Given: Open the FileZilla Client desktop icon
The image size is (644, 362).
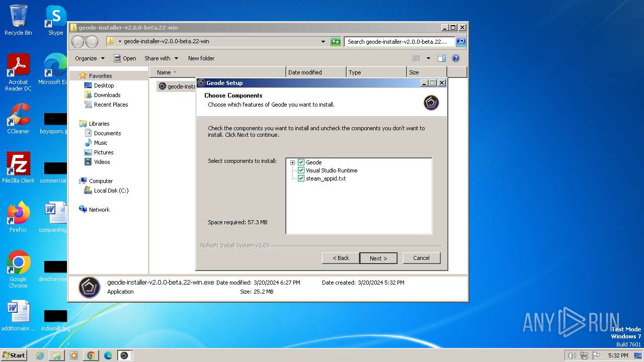Looking at the screenshot, I should coord(18,168).
